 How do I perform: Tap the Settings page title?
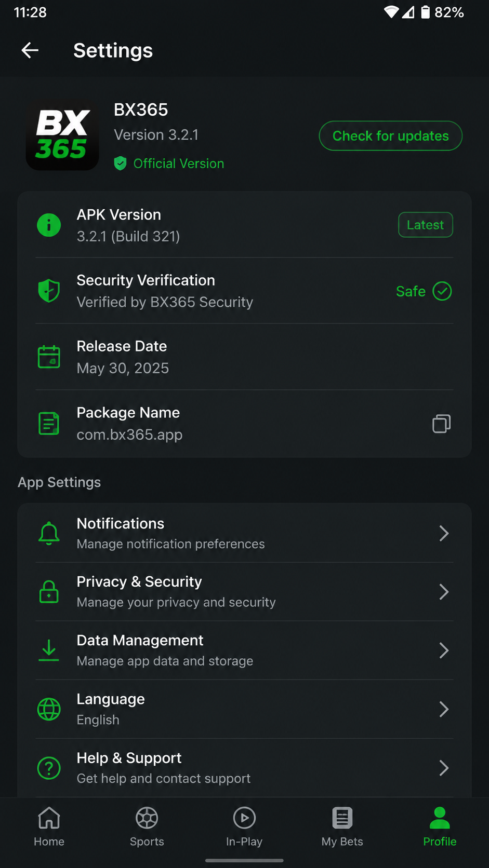coord(113,50)
